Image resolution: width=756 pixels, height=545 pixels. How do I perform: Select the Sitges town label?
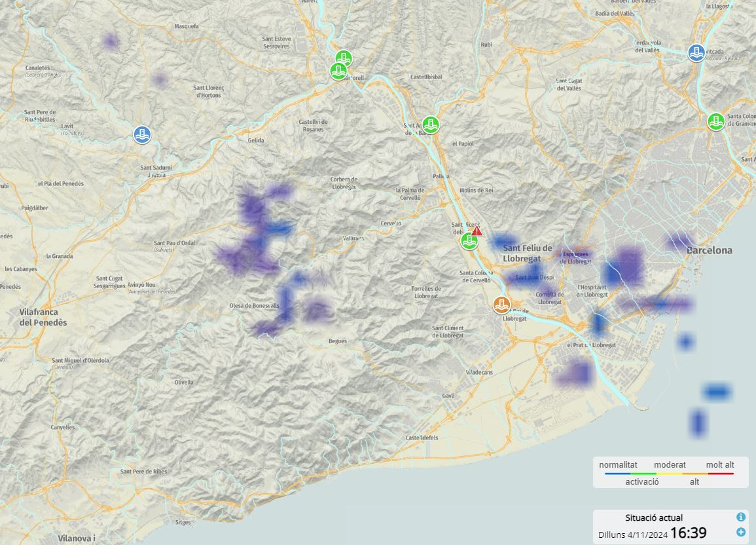coord(183,522)
